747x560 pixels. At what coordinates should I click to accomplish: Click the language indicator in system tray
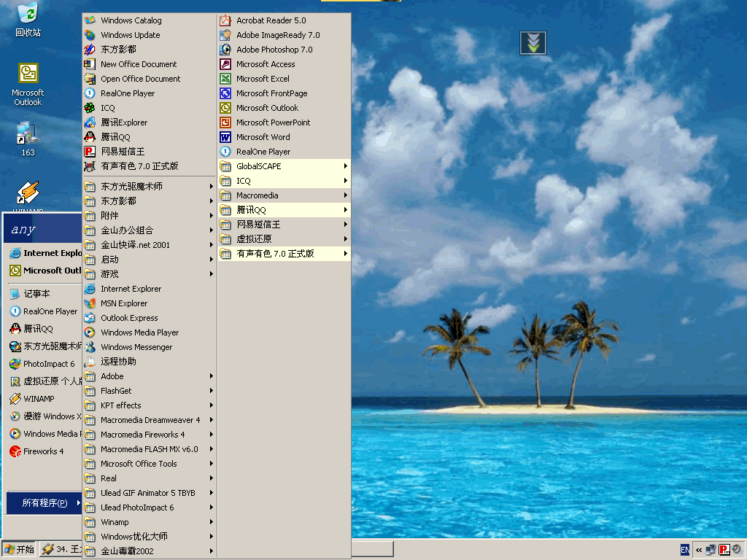pyautogui.click(x=685, y=550)
